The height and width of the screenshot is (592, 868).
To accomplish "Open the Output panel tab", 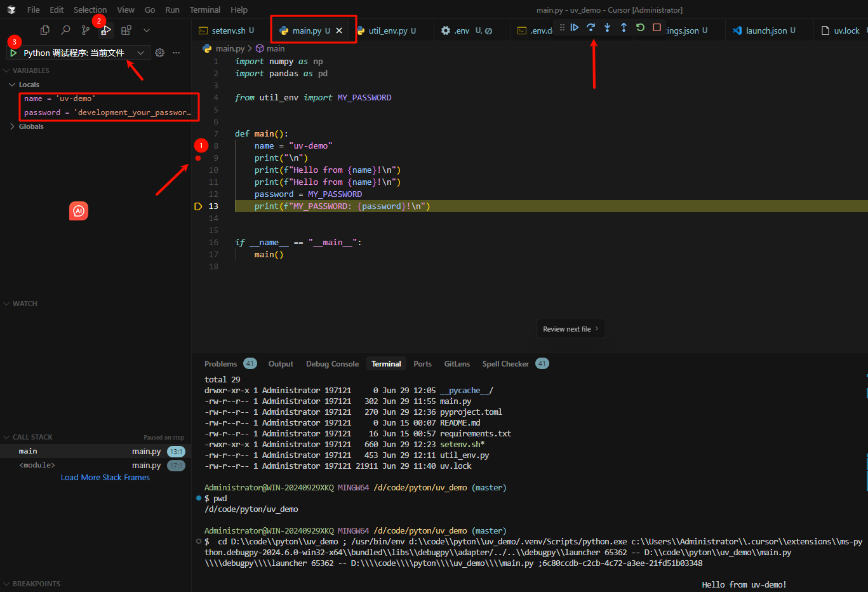I will tap(281, 364).
